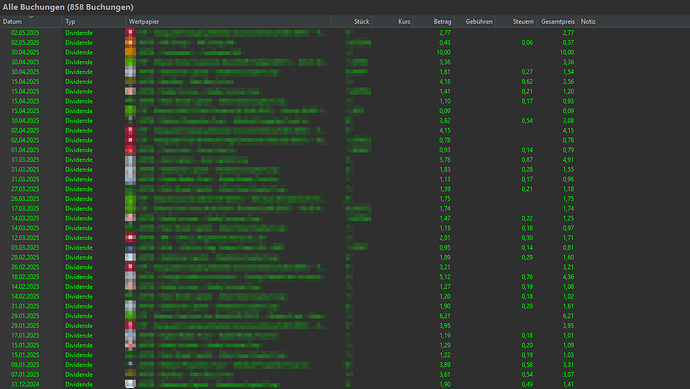690x389 pixels.
Task: Toggle sort direction arrow above Datum
Action: pyautogui.click(x=31, y=17)
